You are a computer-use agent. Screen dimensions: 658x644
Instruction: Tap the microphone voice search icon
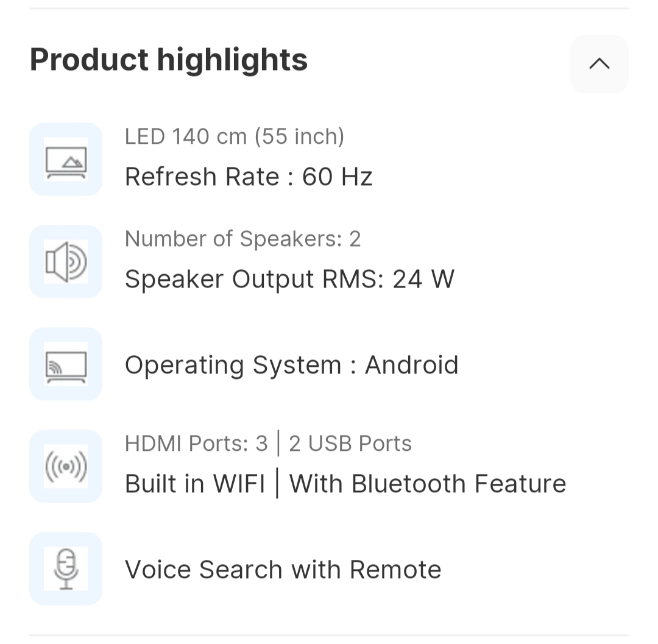tap(66, 569)
